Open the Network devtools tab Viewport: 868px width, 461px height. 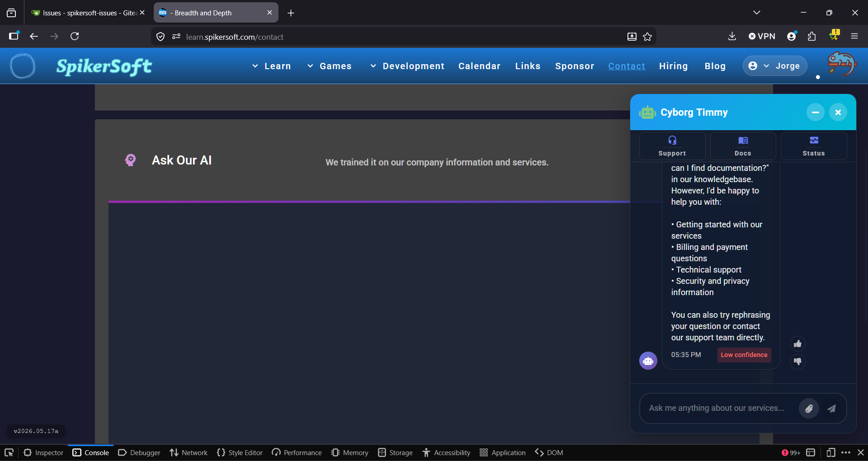tap(189, 453)
